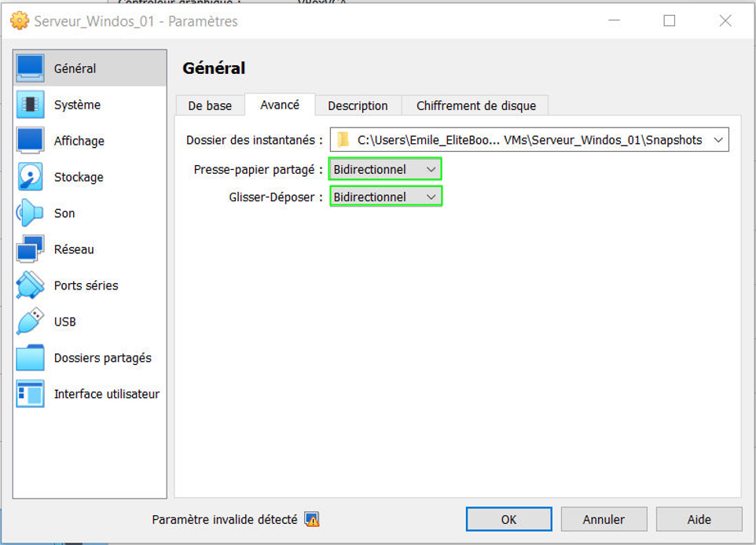Open the Son speaker icon

pyautogui.click(x=31, y=213)
